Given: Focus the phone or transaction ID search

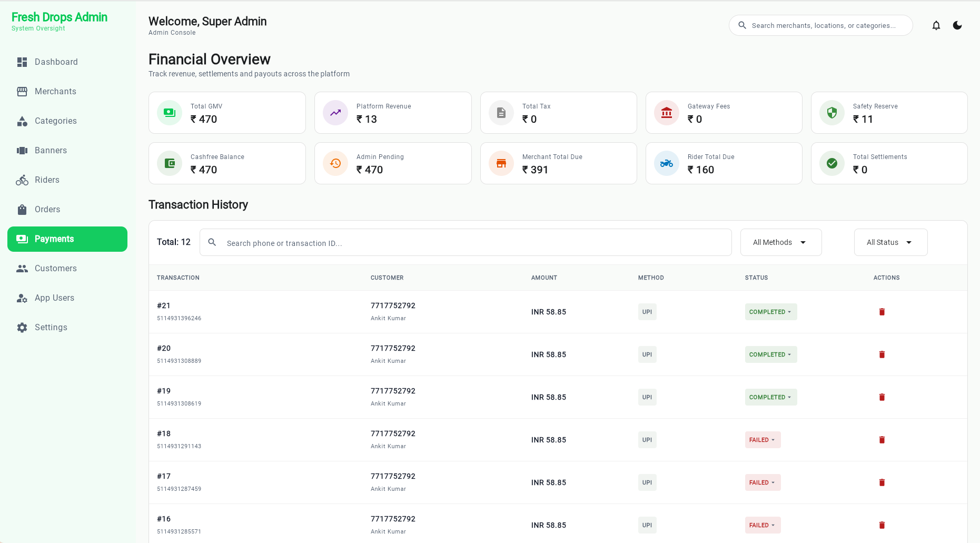Looking at the screenshot, I should pos(466,242).
